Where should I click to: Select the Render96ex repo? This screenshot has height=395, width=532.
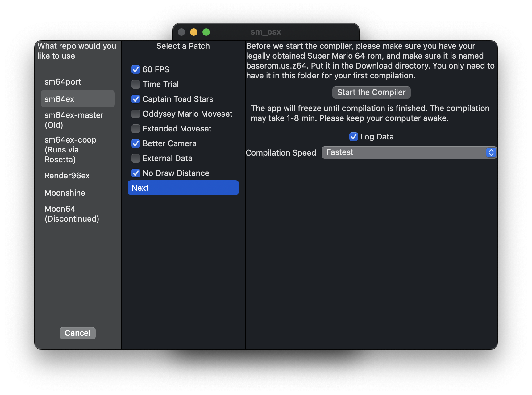pyautogui.click(x=78, y=176)
